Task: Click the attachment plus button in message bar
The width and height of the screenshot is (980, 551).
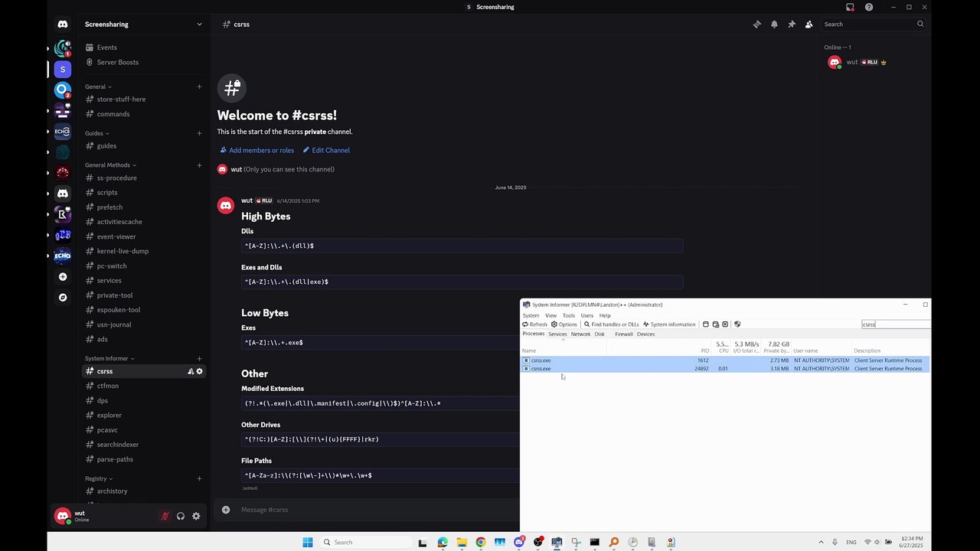Action: tap(226, 510)
